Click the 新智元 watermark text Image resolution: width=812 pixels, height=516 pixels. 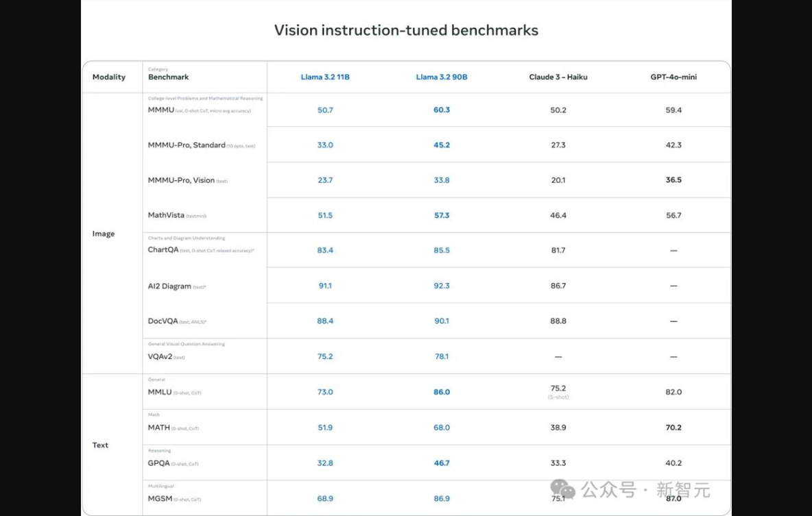coord(683,490)
